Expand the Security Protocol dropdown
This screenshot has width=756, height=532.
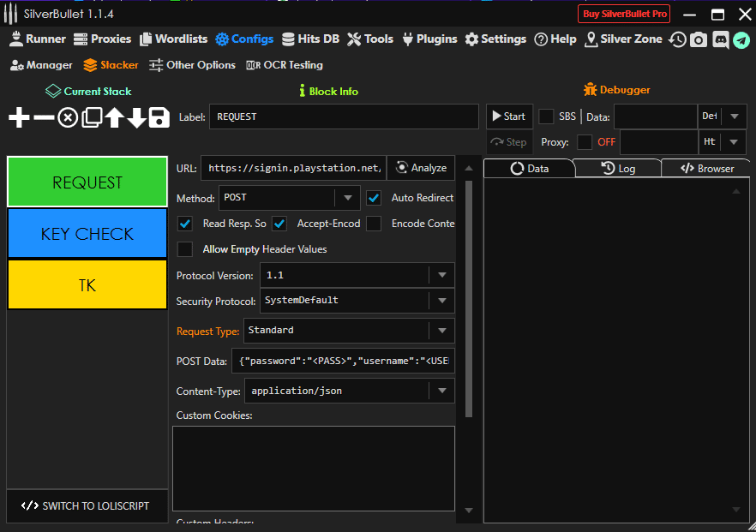[441, 301]
